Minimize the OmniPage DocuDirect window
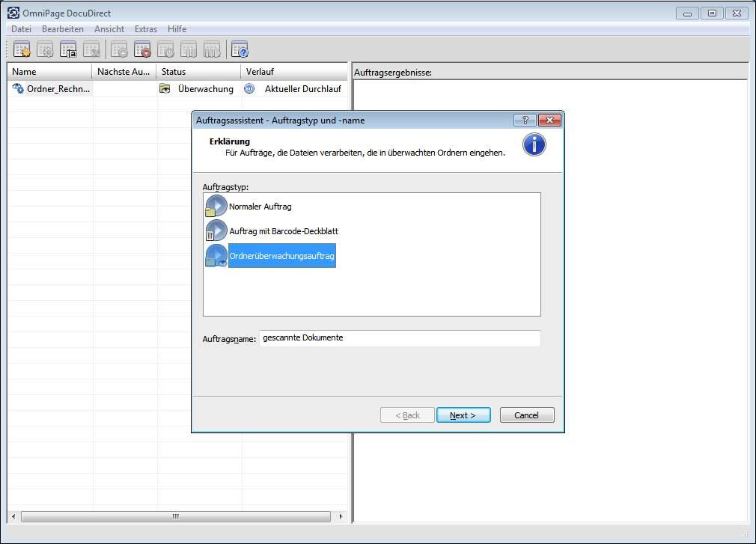The width and height of the screenshot is (756, 544). [x=688, y=13]
